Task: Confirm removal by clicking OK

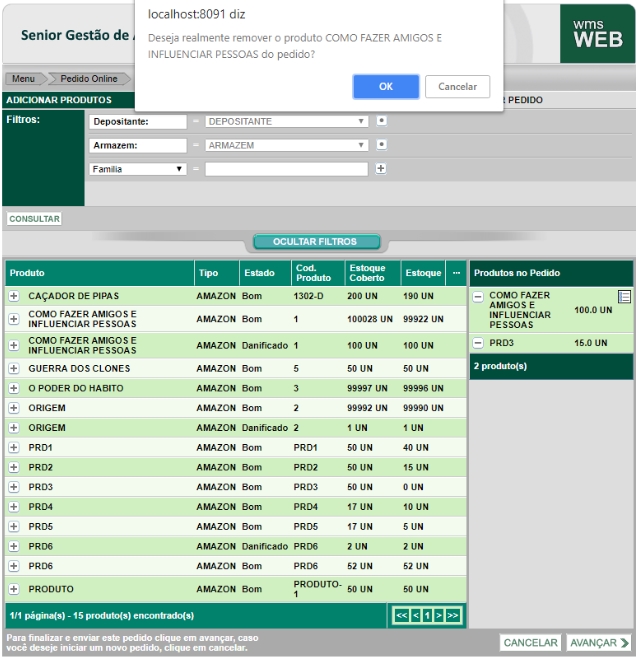Action: [x=385, y=87]
